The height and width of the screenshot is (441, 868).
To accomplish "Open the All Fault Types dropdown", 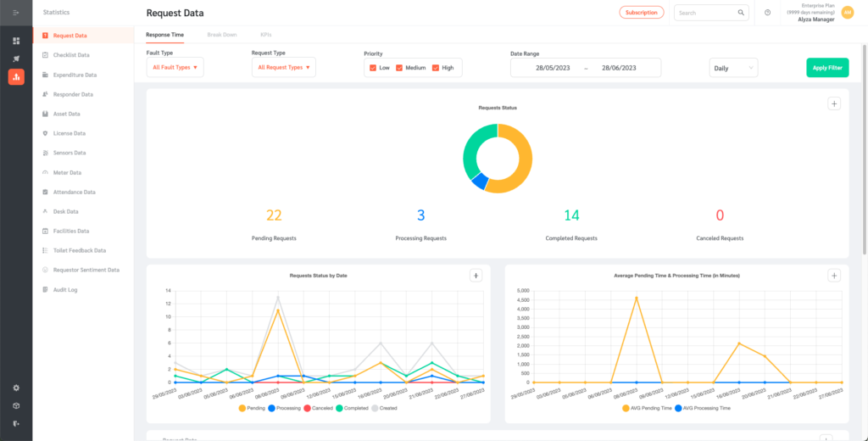I will [175, 67].
